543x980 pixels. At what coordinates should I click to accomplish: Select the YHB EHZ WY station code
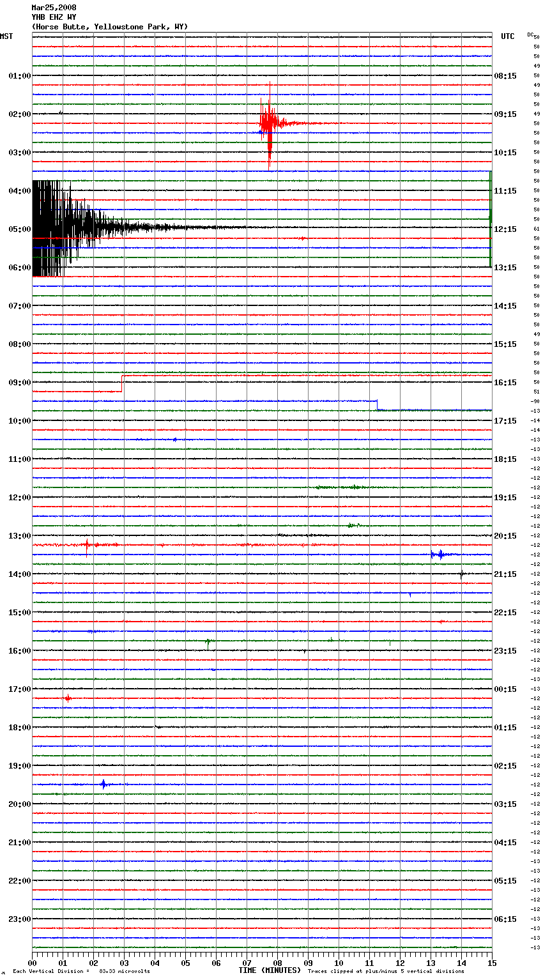point(54,17)
